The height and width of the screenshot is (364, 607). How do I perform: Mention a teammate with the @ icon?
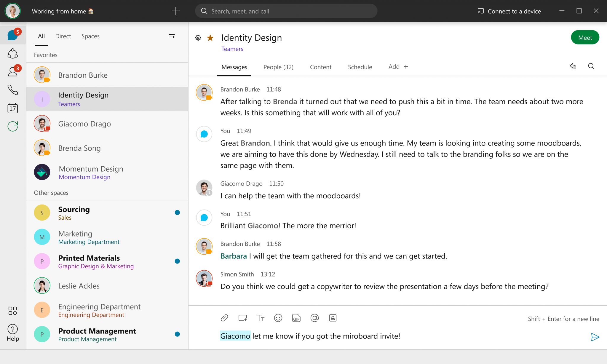click(x=314, y=318)
